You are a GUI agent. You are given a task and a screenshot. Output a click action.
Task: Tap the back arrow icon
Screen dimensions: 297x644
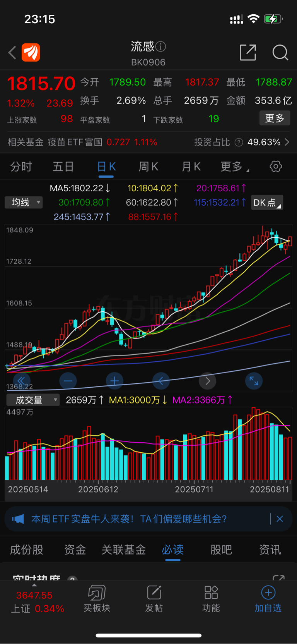[12, 52]
